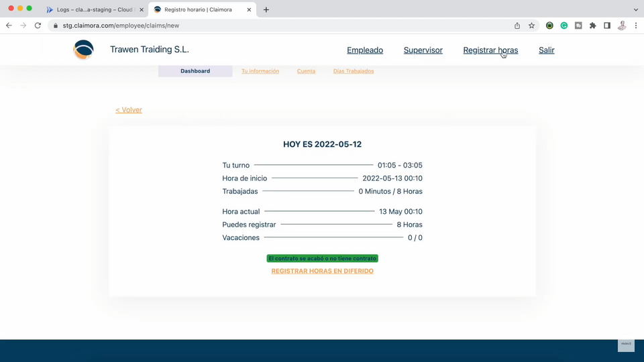This screenshot has width=644, height=362.
Task: Click the HOY ES 2022-05-12 heading
Action: [x=323, y=145]
